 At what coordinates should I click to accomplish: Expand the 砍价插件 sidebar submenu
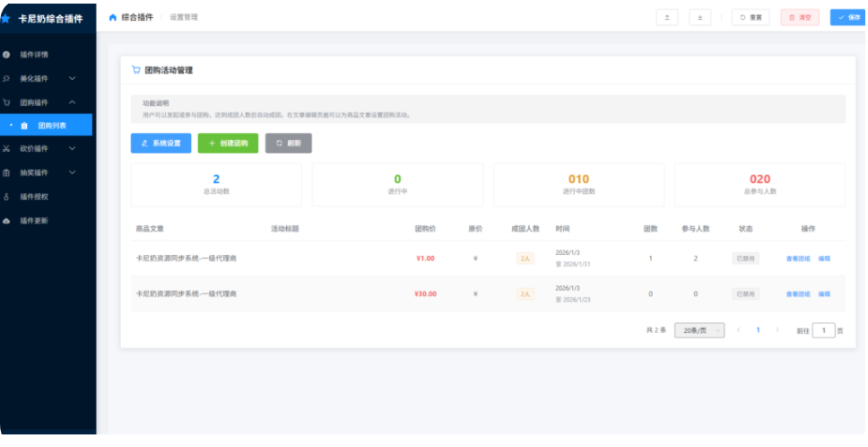(73, 149)
